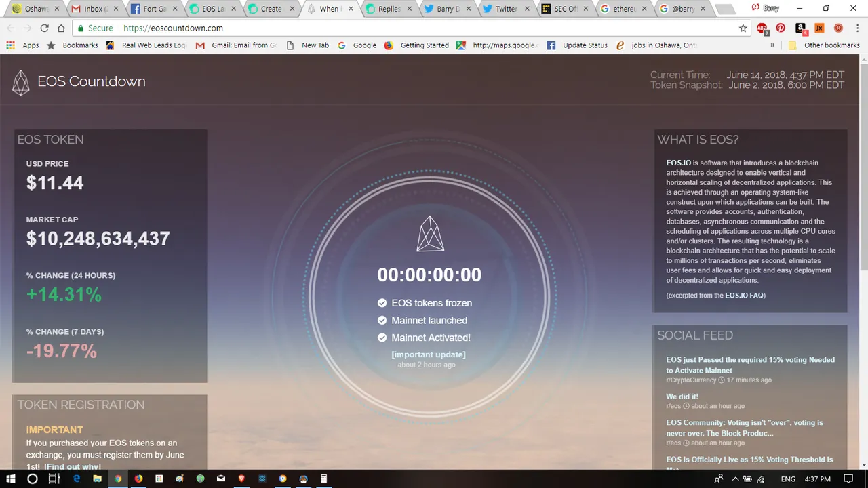This screenshot has width=868, height=488.
Task: Open Cortana search circle in taskbar
Action: [x=32, y=479]
